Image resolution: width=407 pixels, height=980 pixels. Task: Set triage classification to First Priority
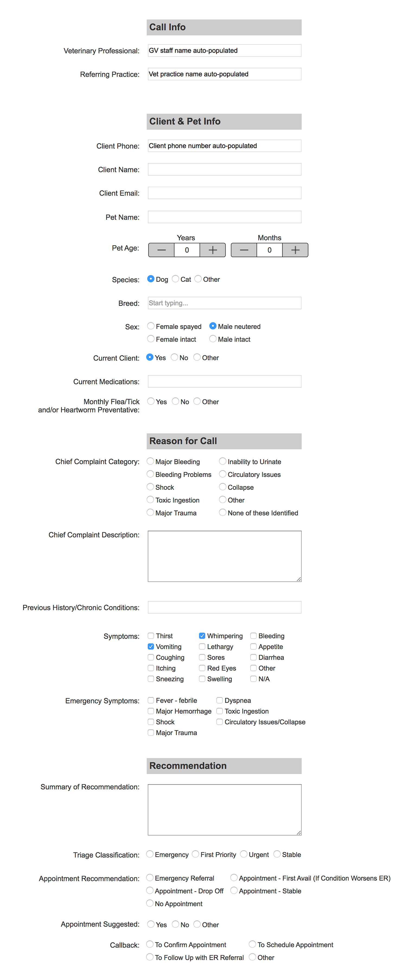196,854
